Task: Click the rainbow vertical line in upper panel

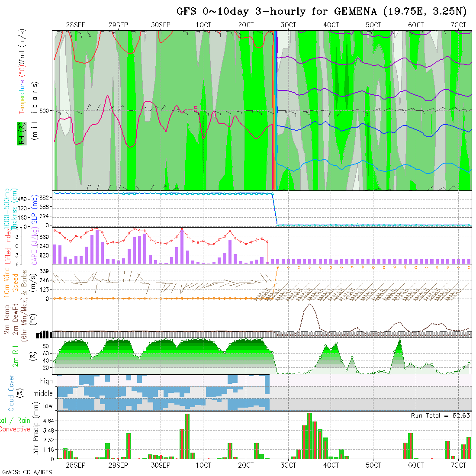Action: coord(274,110)
